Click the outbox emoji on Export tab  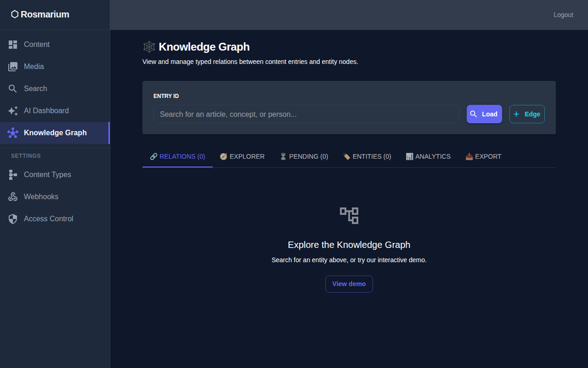(469, 156)
